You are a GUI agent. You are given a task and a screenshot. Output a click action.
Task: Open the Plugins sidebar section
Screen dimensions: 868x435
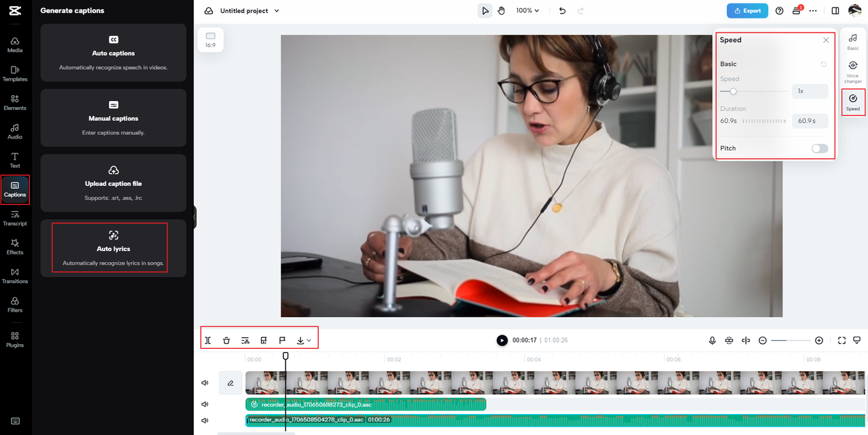(15, 340)
